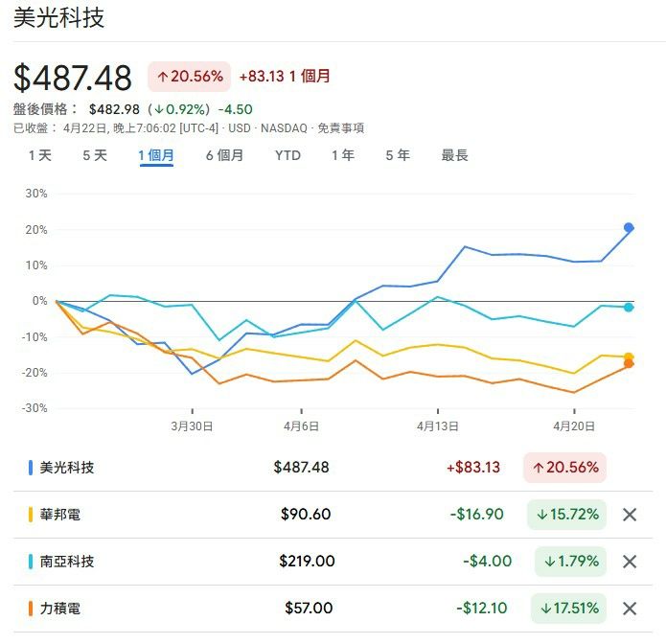The image size is (666, 644).
Task: Click the orange 力積電 endpoint dot
Action: click(629, 363)
